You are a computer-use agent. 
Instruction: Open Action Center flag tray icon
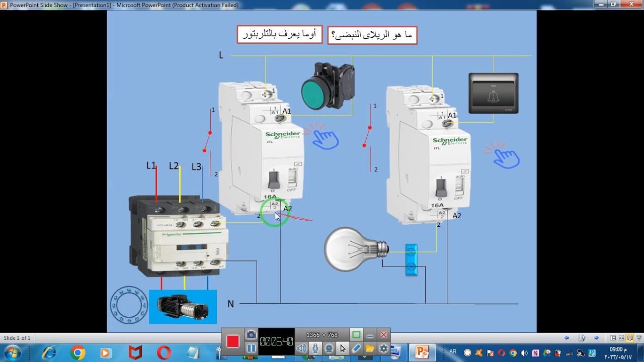[x=490, y=353]
